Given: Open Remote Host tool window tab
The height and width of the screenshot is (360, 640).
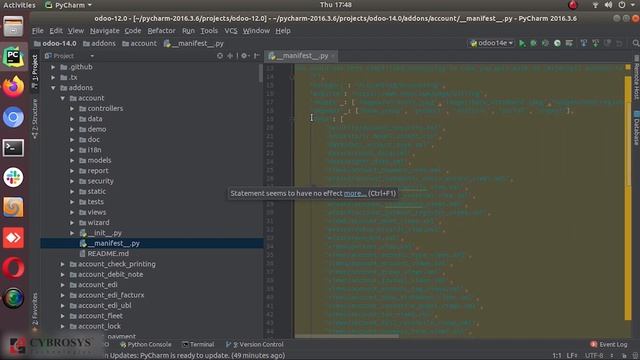Looking at the screenshot, I should [636, 77].
